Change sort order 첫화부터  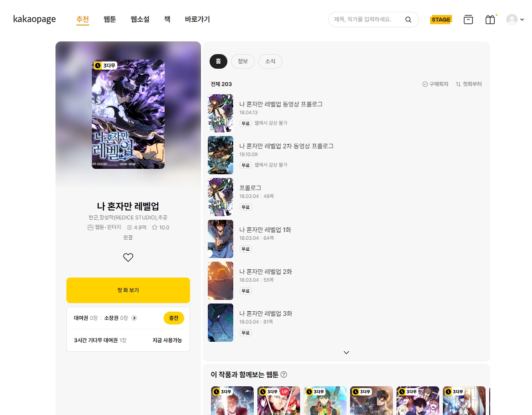pyautogui.click(x=468, y=84)
